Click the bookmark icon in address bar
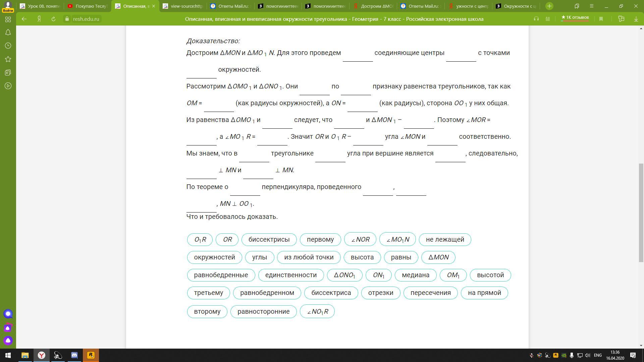 pyautogui.click(x=601, y=19)
